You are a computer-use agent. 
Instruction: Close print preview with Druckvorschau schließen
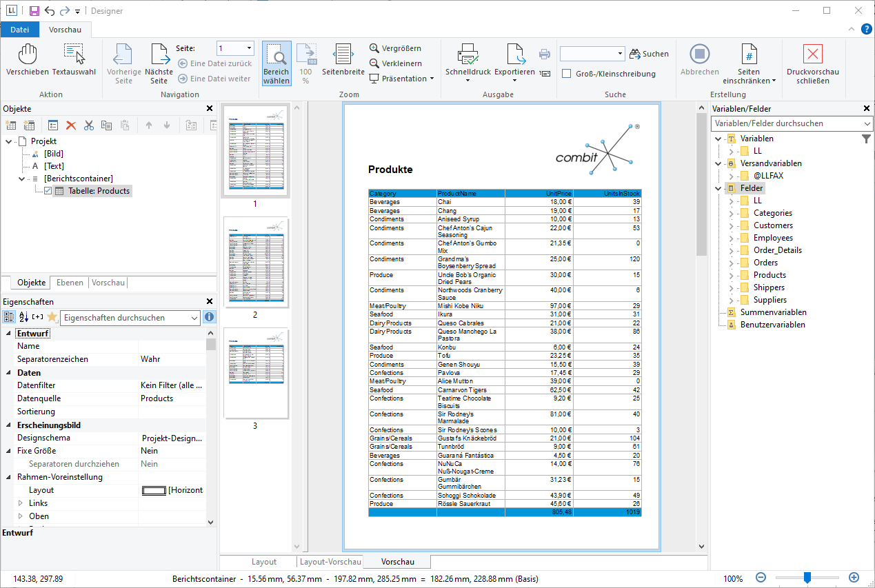pos(813,55)
